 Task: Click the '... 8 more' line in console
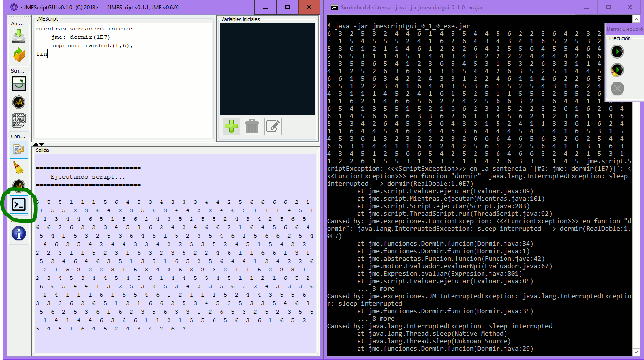point(376,319)
